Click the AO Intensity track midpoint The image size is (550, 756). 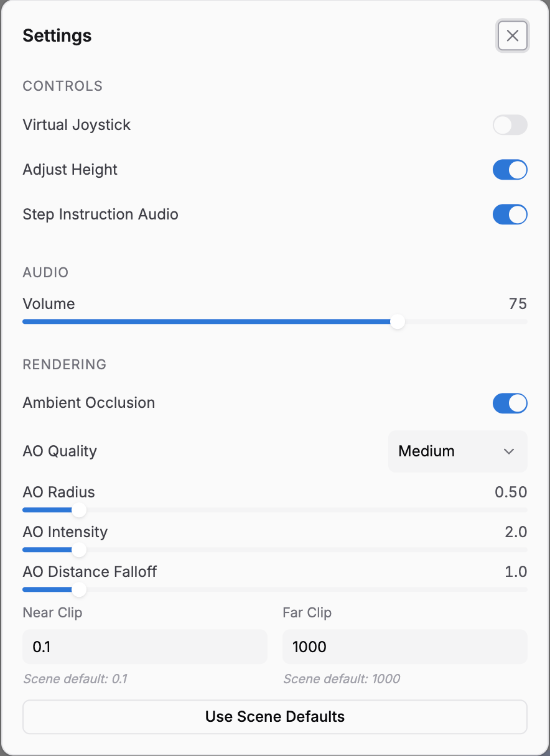pyautogui.click(x=275, y=550)
